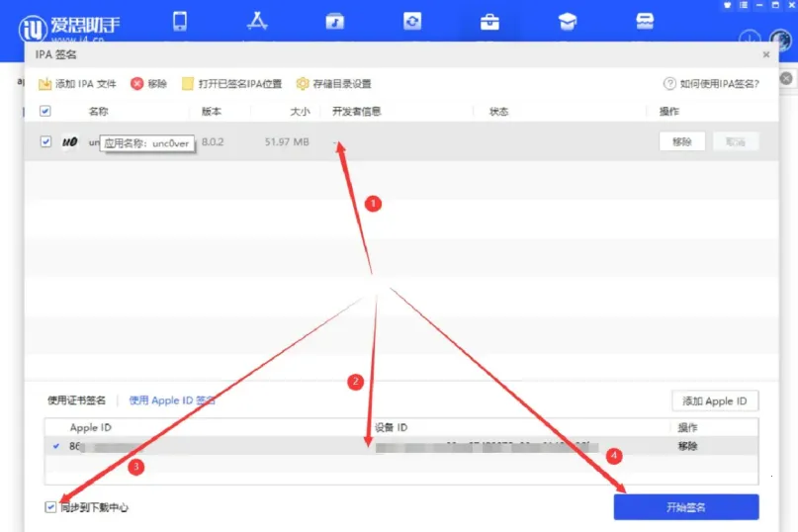The width and height of the screenshot is (798, 532).
Task: Click the unc0ver app icon in the list
Action: (70, 142)
